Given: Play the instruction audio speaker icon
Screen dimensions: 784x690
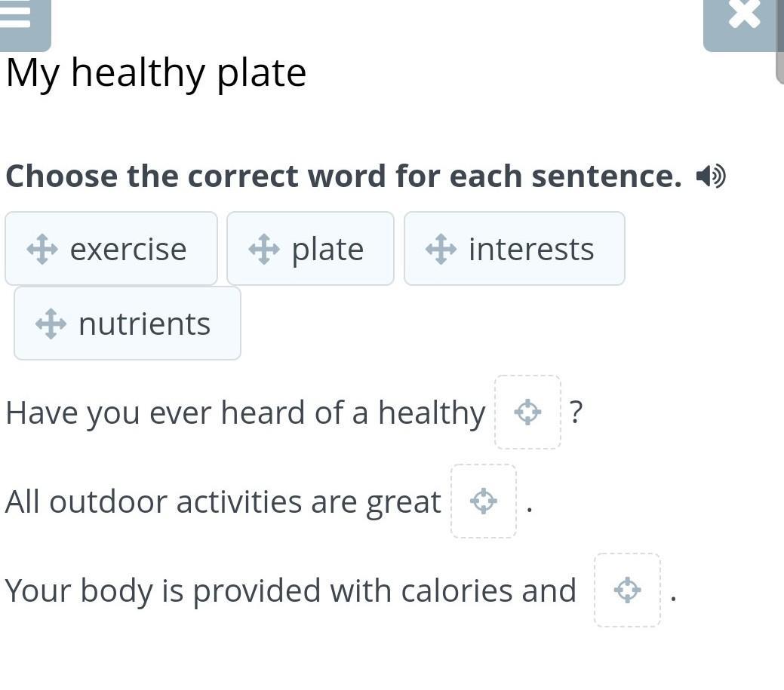Looking at the screenshot, I should point(710,176).
